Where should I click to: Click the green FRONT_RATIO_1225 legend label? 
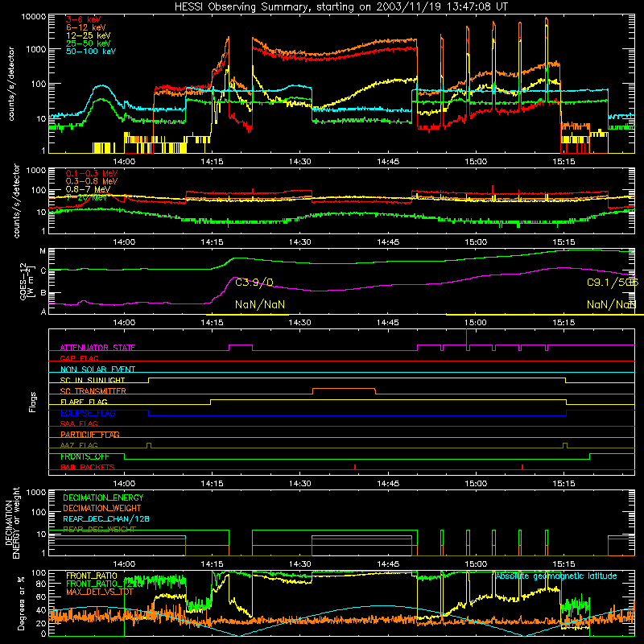click(105, 584)
